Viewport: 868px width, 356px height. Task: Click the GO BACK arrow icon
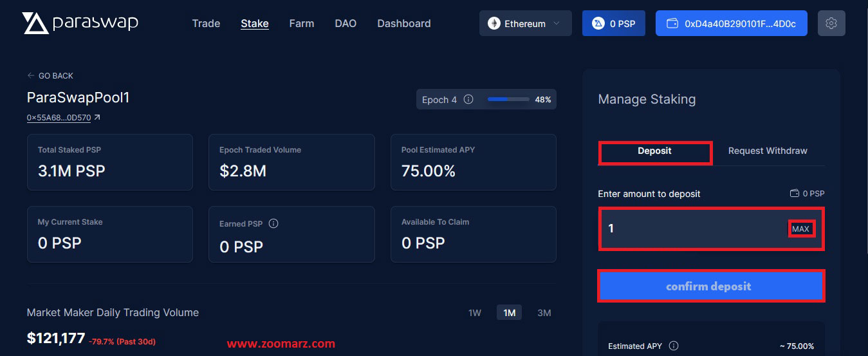31,75
